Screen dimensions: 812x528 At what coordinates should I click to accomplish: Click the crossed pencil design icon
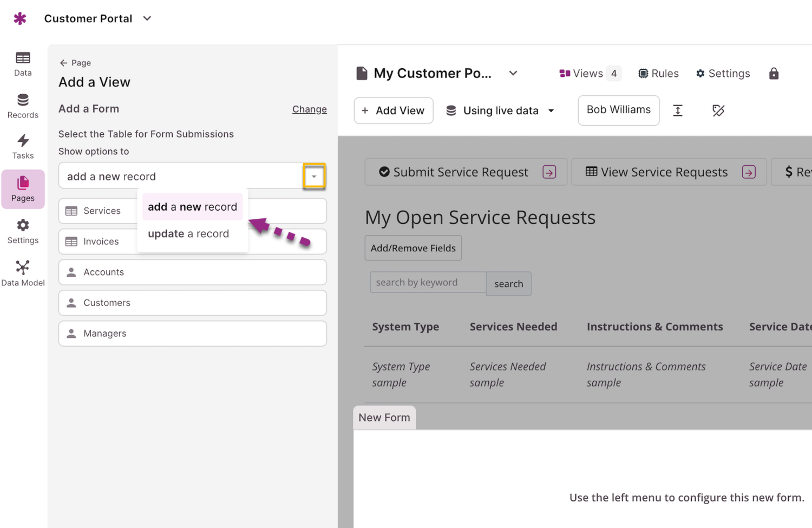718,110
